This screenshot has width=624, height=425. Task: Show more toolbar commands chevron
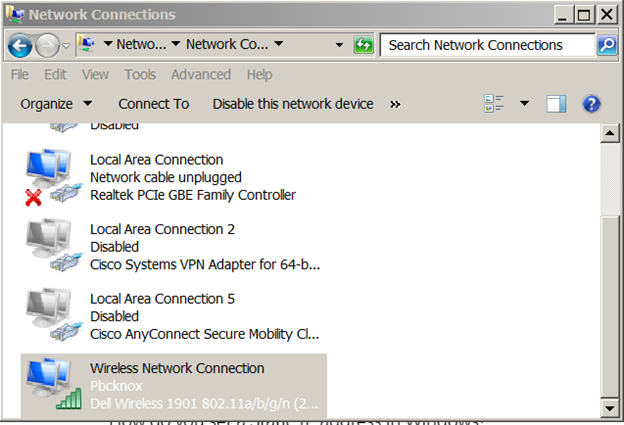[395, 105]
